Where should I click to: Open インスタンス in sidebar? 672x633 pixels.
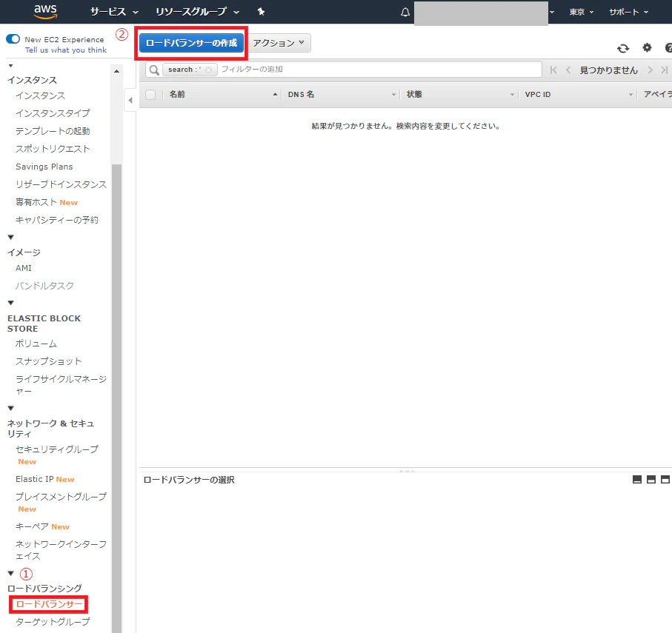(40, 96)
